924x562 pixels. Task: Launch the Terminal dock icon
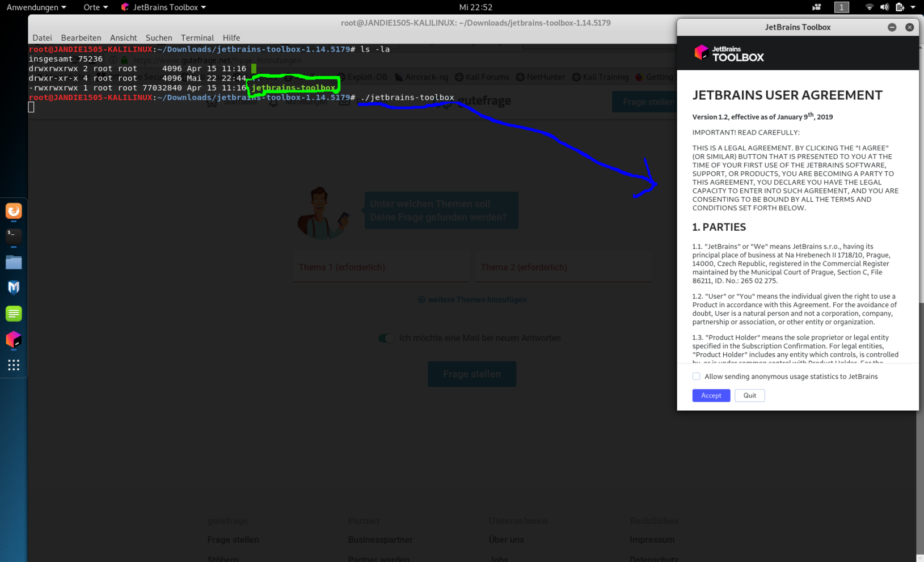pyautogui.click(x=14, y=236)
